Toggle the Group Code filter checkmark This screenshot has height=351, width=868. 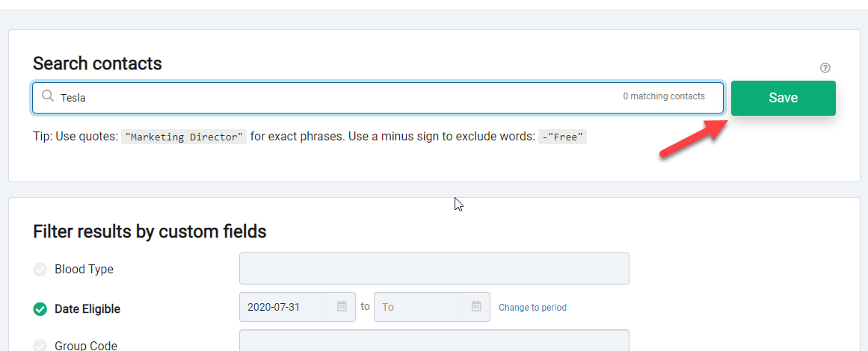(40, 346)
